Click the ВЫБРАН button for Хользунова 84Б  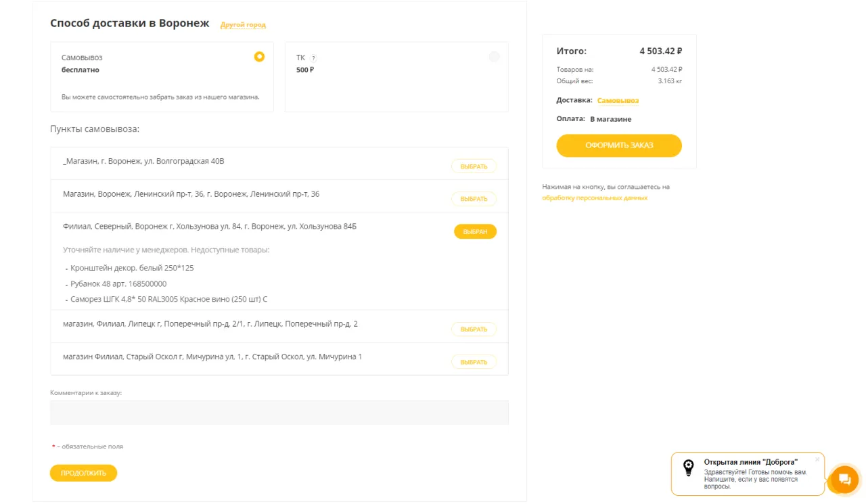474,231
